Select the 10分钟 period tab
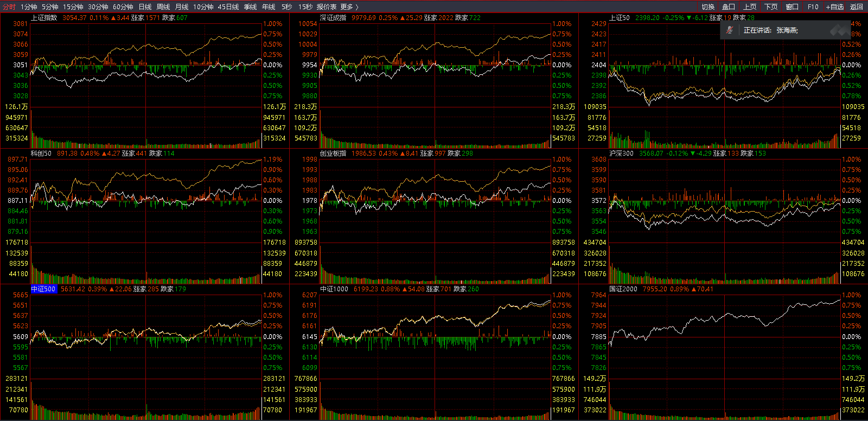This screenshot has height=421, width=868. pos(203,7)
